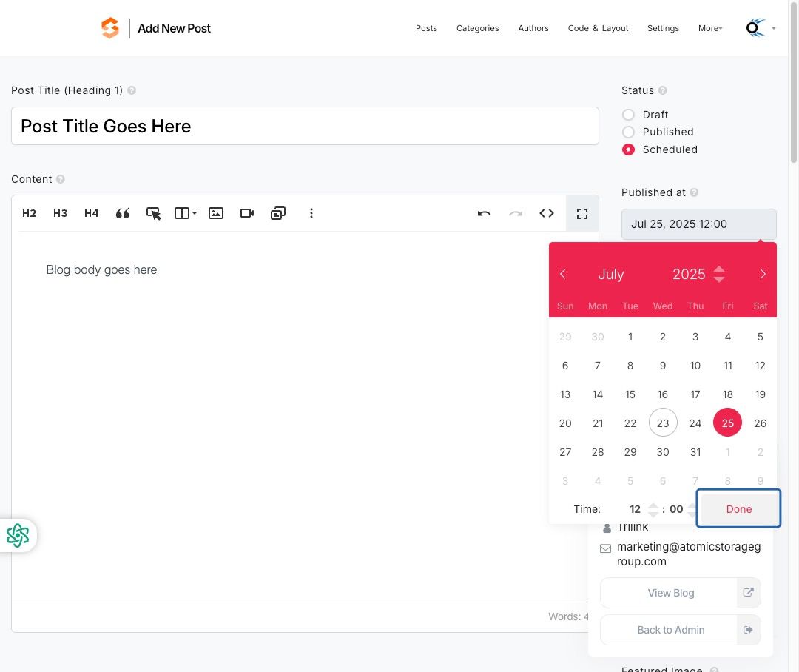799x672 pixels.
Task: Open the Posts page
Action: tap(427, 28)
